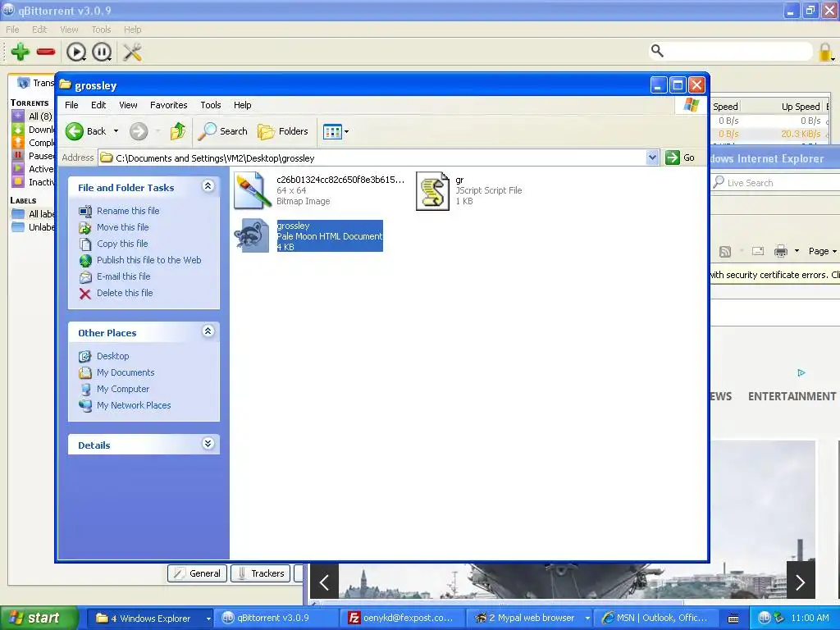Screen dimensions: 840x630
Task: Click the Resume (play) icon in qBittorrent toolbar
Action: [76, 52]
